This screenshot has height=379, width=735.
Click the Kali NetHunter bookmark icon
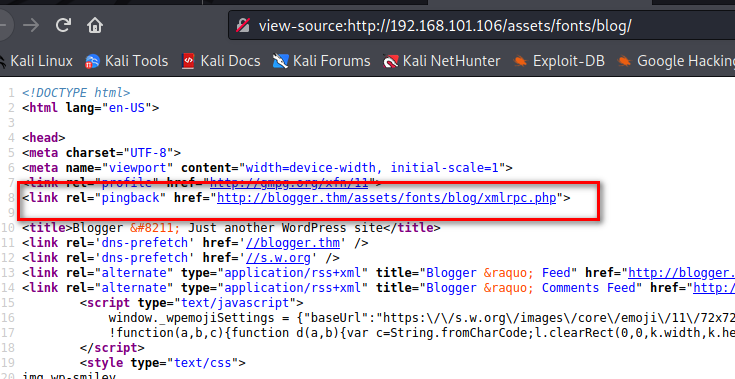click(390, 61)
